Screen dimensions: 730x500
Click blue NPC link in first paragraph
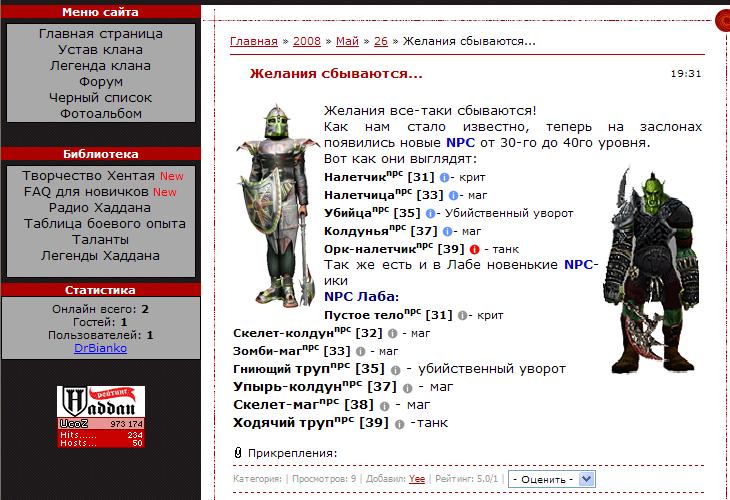pos(460,142)
